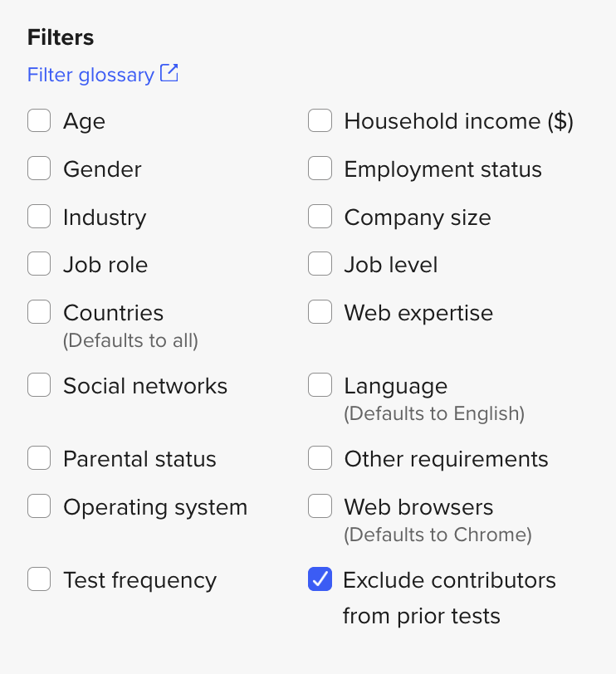Check the Employment status box
616x674 pixels.
[320, 169]
